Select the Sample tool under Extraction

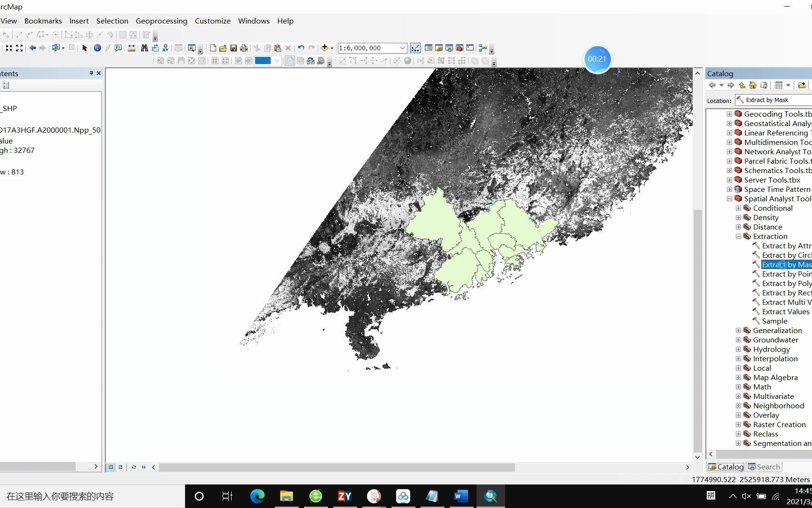(x=774, y=321)
